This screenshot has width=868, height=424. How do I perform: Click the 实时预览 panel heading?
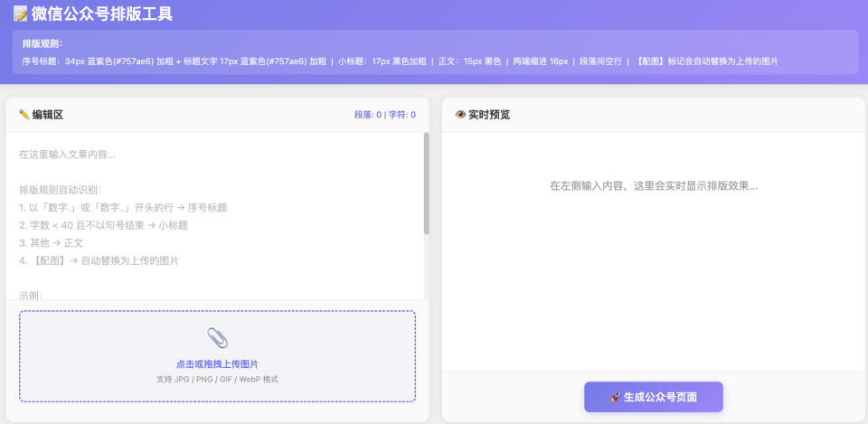[489, 115]
